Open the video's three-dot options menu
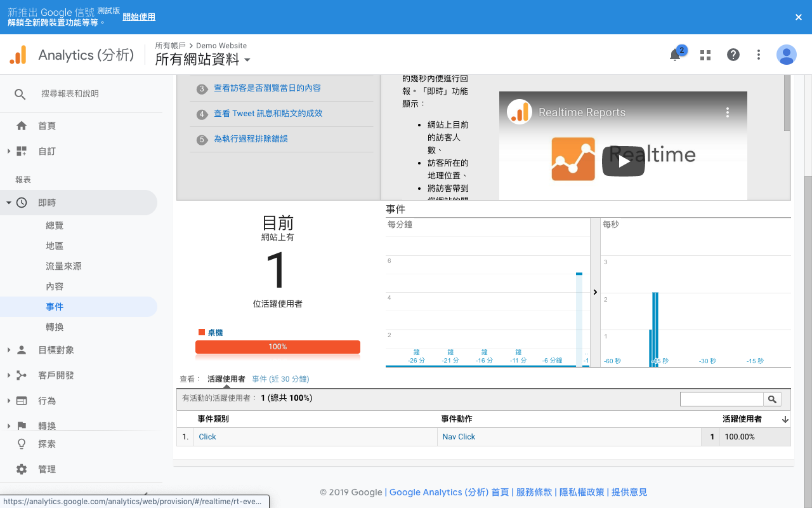This screenshot has height=508, width=812. 728,112
